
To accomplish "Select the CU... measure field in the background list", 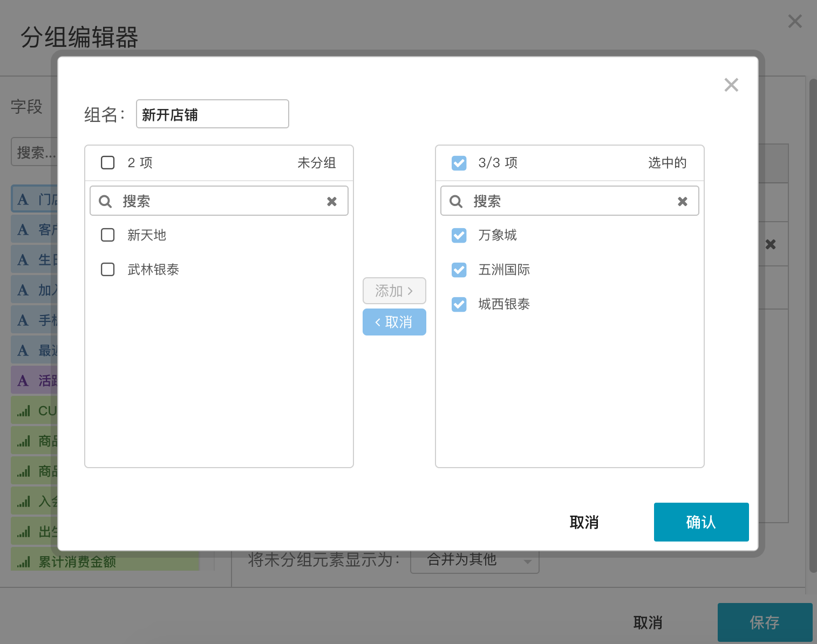I will [34, 411].
